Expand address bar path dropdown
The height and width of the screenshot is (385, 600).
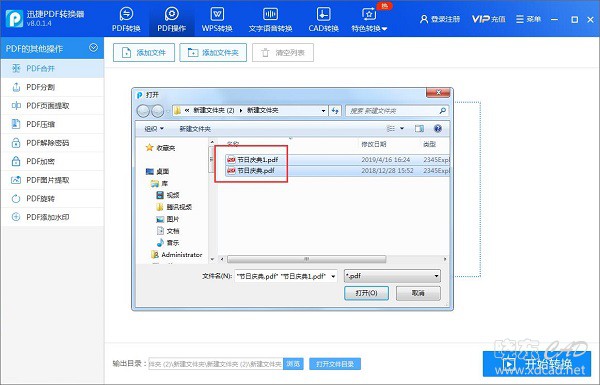pos(323,111)
